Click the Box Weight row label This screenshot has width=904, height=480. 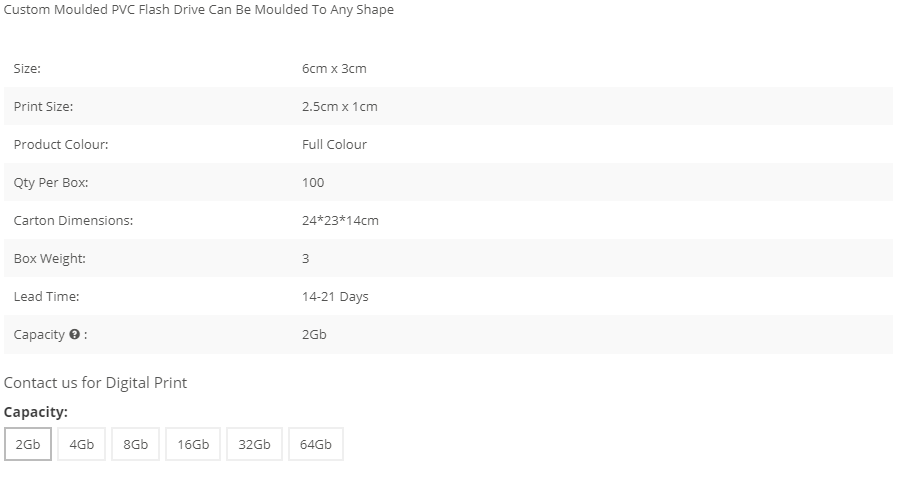(x=50, y=259)
